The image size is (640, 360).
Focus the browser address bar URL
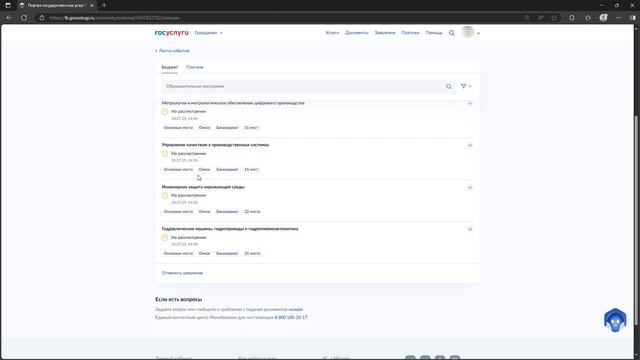114,18
